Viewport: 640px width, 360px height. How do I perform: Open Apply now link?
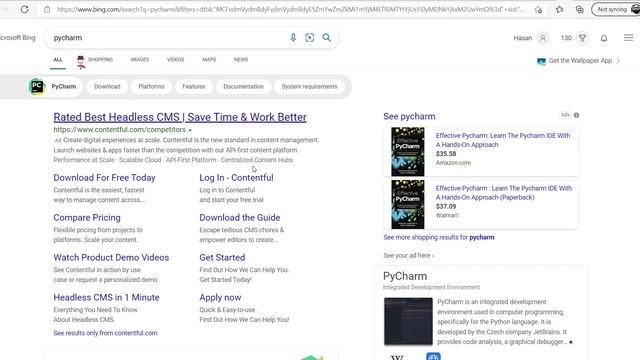coord(220,298)
